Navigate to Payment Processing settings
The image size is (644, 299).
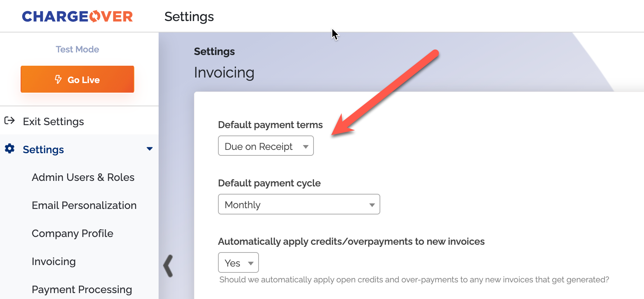coord(82,289)
